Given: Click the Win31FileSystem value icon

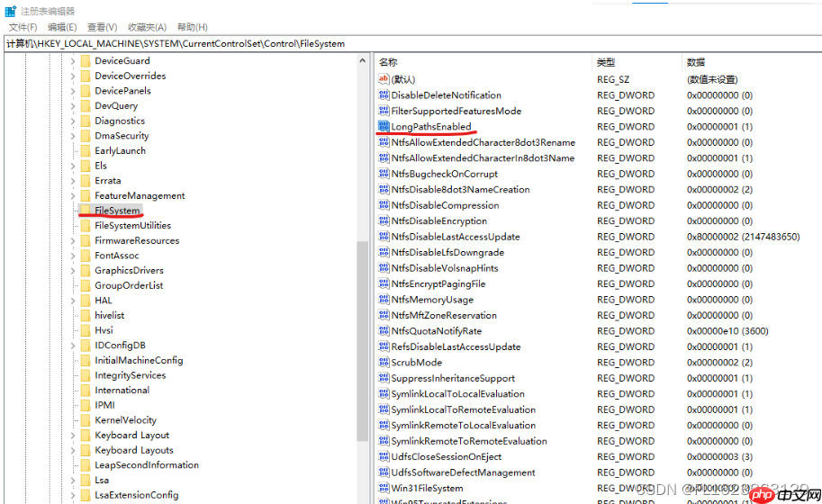Looking at the screenshot, I should point(384,488).
